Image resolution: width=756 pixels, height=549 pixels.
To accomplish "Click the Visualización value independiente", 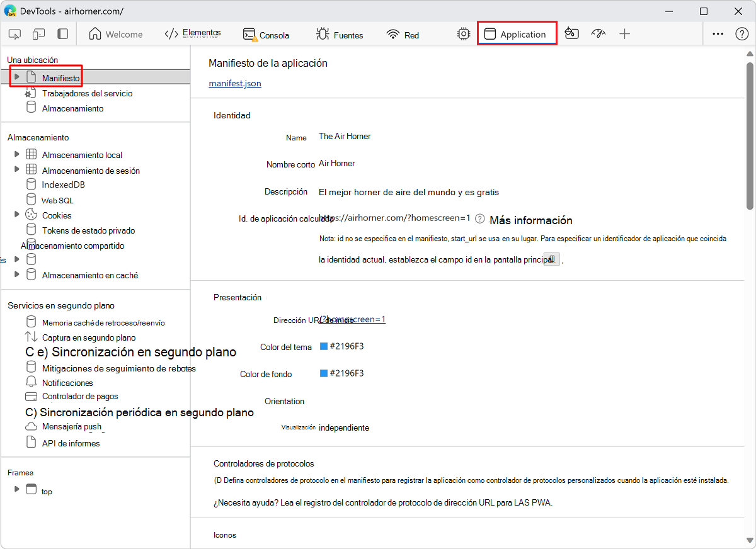I will point(344,427).
